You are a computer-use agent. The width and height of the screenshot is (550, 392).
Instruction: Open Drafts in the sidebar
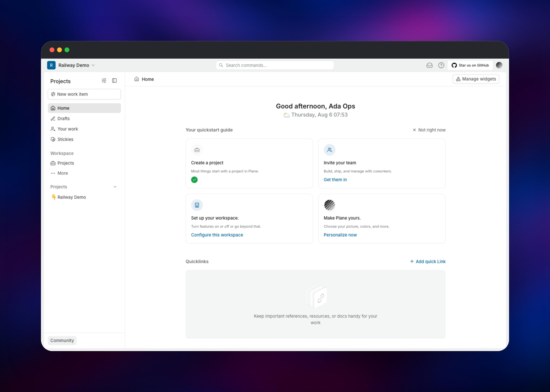coord(84,119)
